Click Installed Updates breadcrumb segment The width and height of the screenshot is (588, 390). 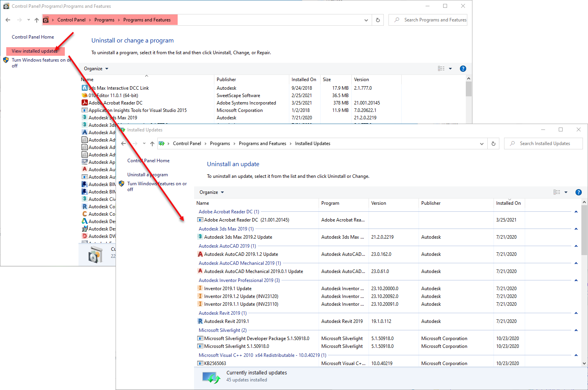pos(313,144)
